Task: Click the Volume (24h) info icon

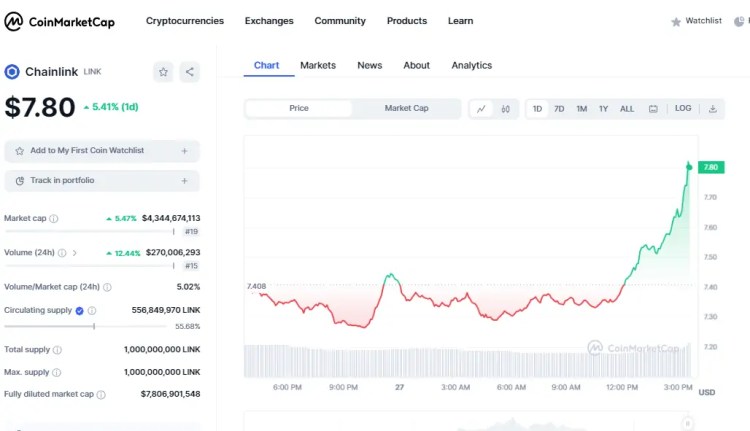Action: [62, 253]
